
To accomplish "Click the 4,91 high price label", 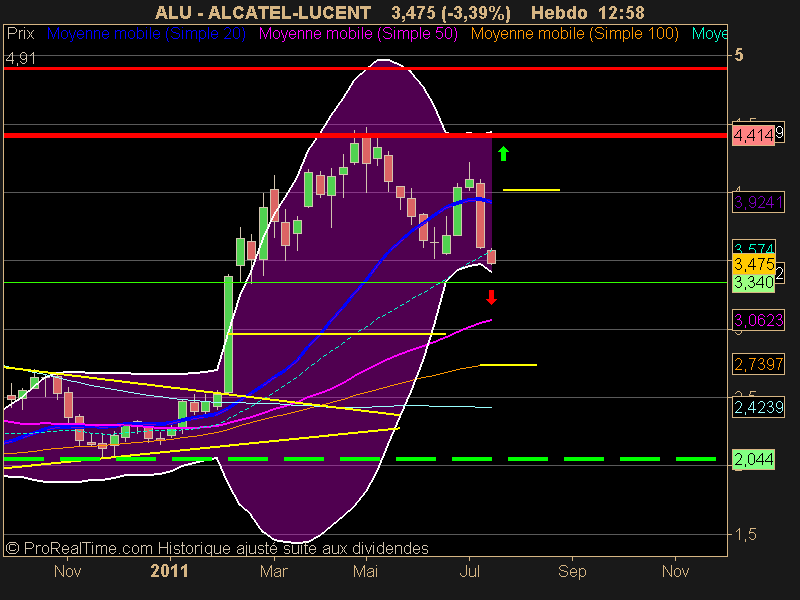I will [20, 59].
